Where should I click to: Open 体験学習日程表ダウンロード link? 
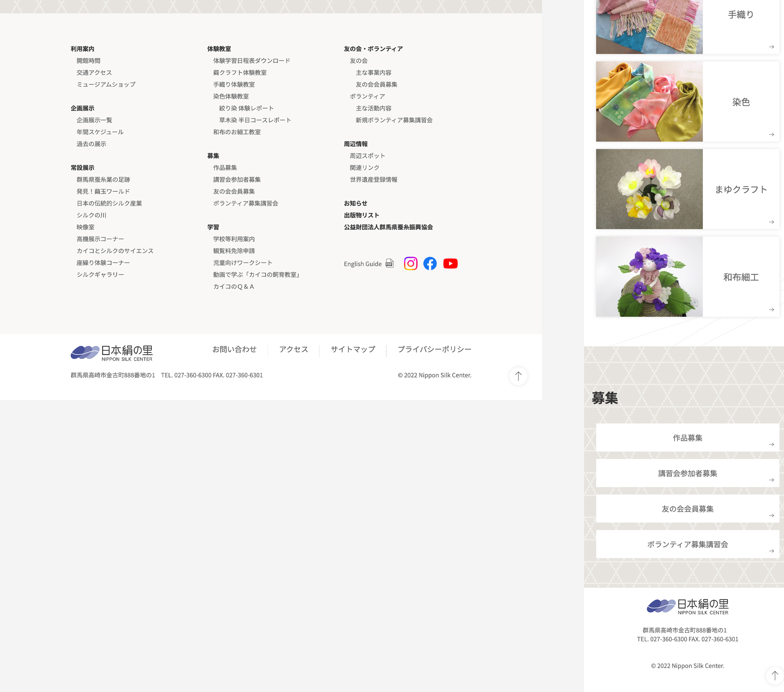tap(252, 61)
